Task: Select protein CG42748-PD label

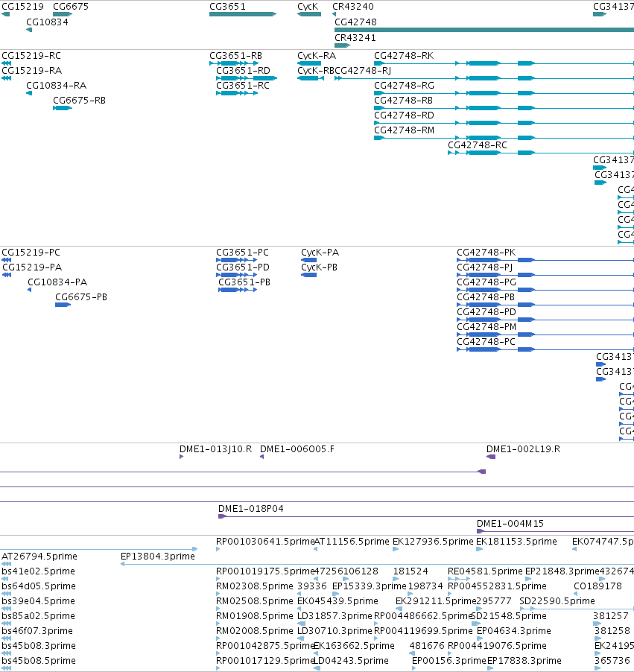Action: (x=486, y=311)
